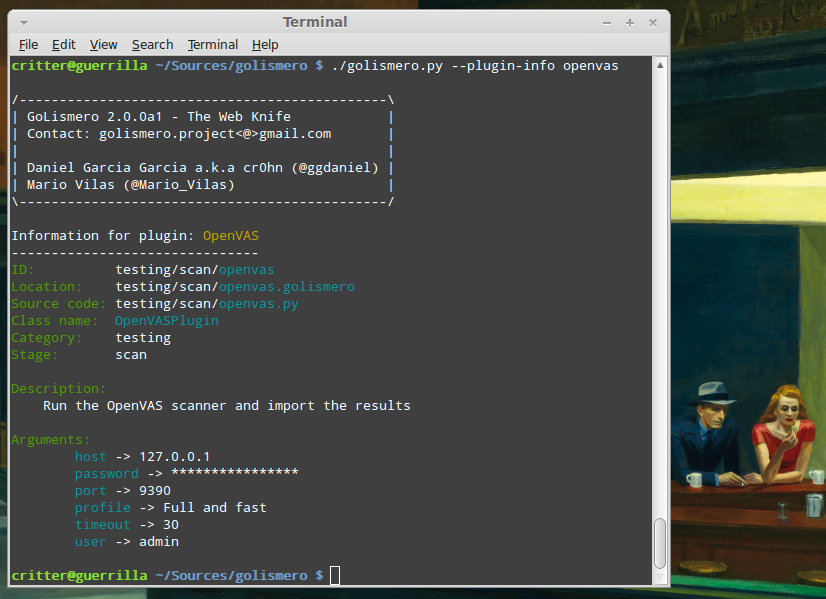Viewport: 826px width, 599px height.
Task: Open the Edit menu
Action: [x=63, y=44]
